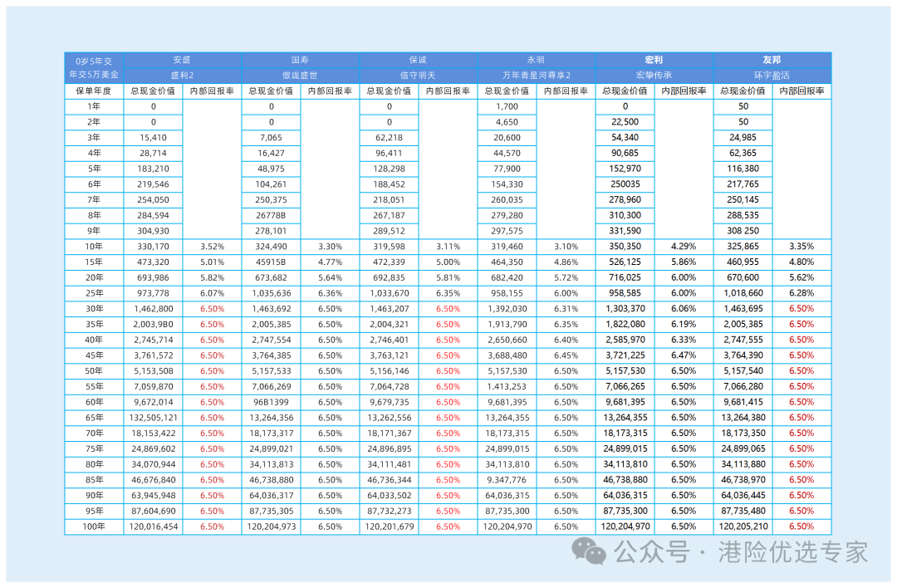This screenshot has width=897, height=588.
Task: Select the cash value '62,218'
Action: [389, 138]
